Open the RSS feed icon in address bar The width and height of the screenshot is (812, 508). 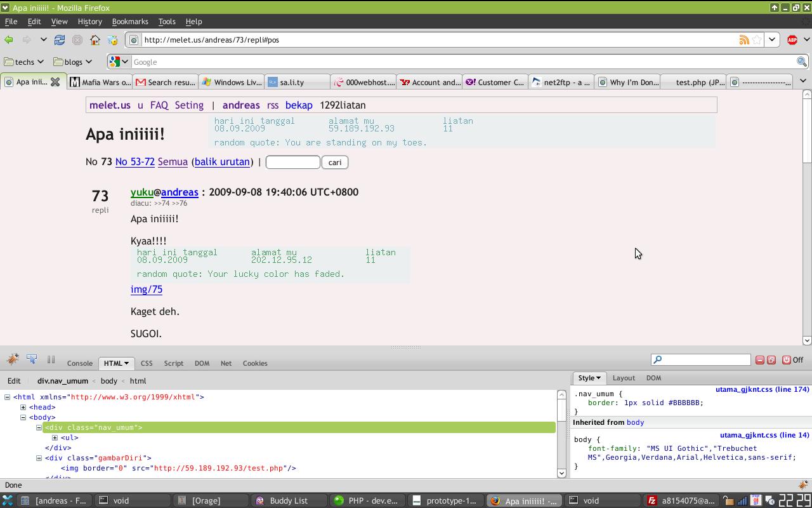point(744,40)
